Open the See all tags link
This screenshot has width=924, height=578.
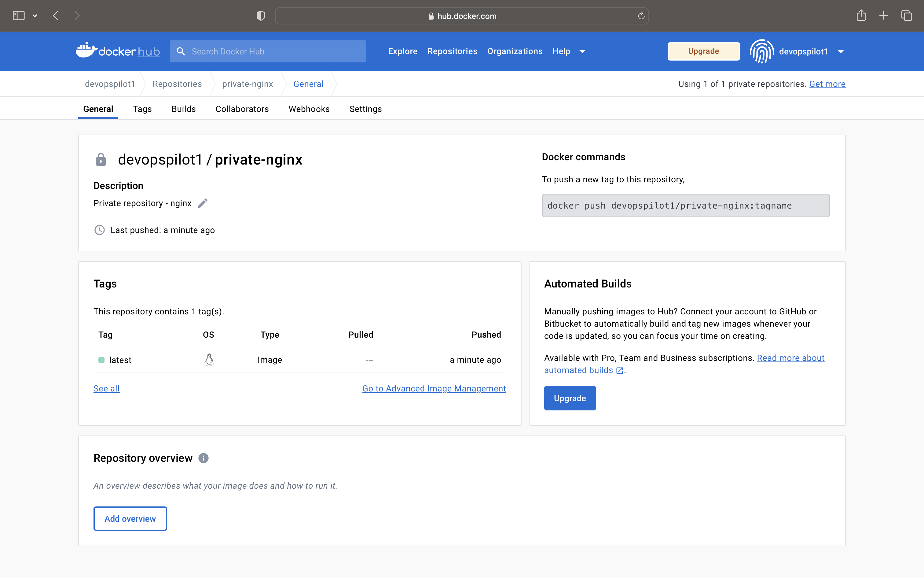(x=107, y=388)
